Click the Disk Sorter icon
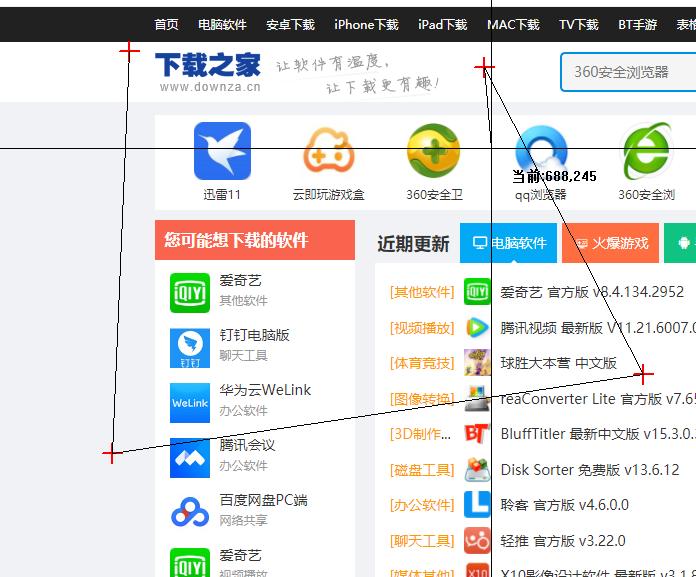This screenshot has height=577, width=696. (477, 470)
